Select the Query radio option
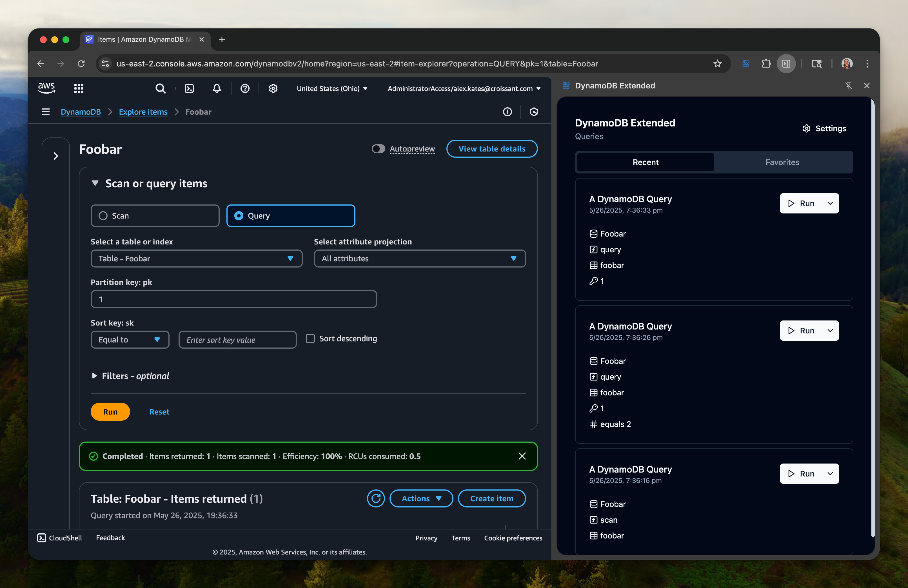This screenshot has height=588, width=908. (x=291, y=216)
